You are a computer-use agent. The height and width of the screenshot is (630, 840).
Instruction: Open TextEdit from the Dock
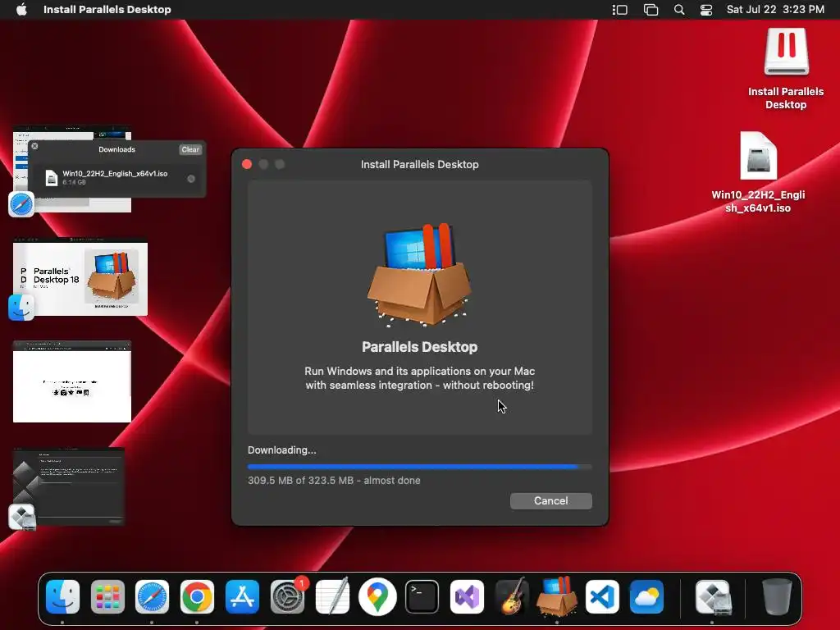tap(332, 597)
